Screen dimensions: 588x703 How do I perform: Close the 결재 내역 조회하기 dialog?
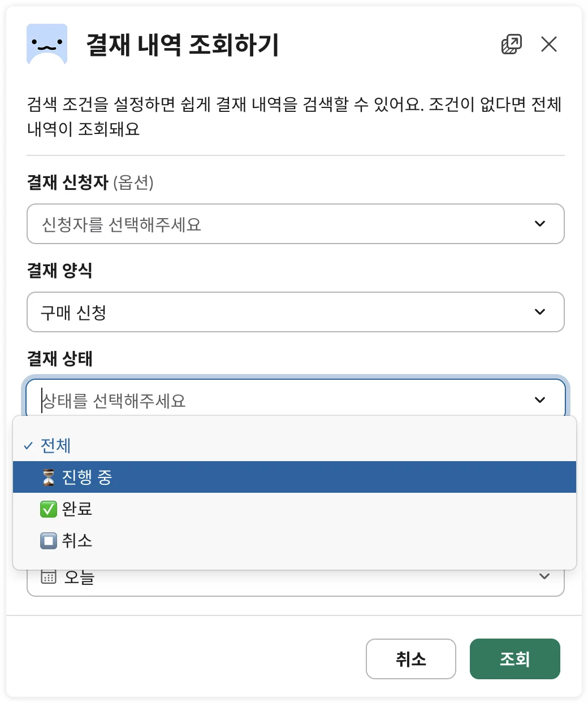(549, 44)
